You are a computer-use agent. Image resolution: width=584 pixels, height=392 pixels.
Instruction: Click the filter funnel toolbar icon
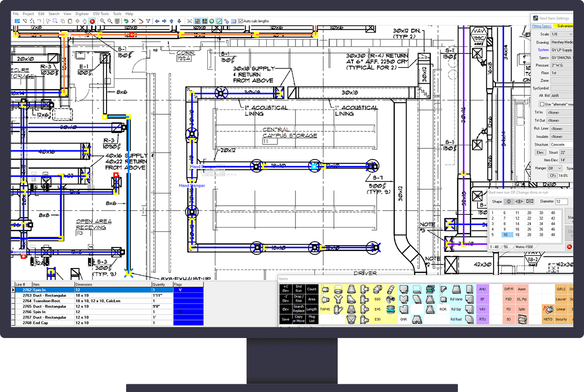[148, 21]
